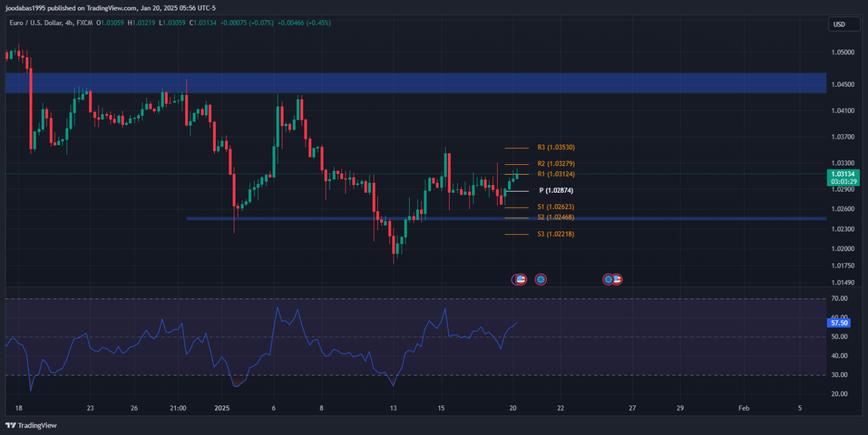Viewport: 868px width, 435px height.
Task: Click the high value H1.03219
Action: [141, 23]
